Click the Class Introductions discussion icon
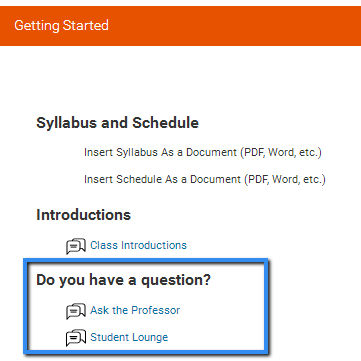This screenshot has height=361, width=361. (x=76, y=246)
